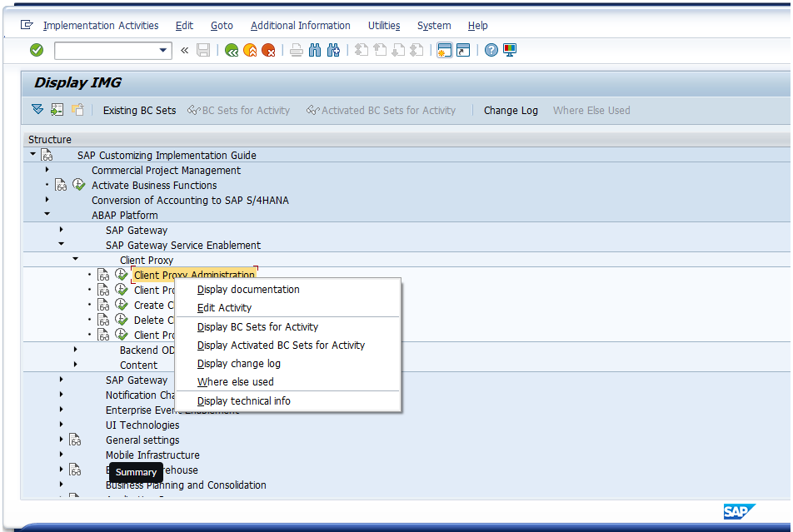Click the Next Page icon
The width and height of the screenshot is (793, 532).
click(398, 50)
